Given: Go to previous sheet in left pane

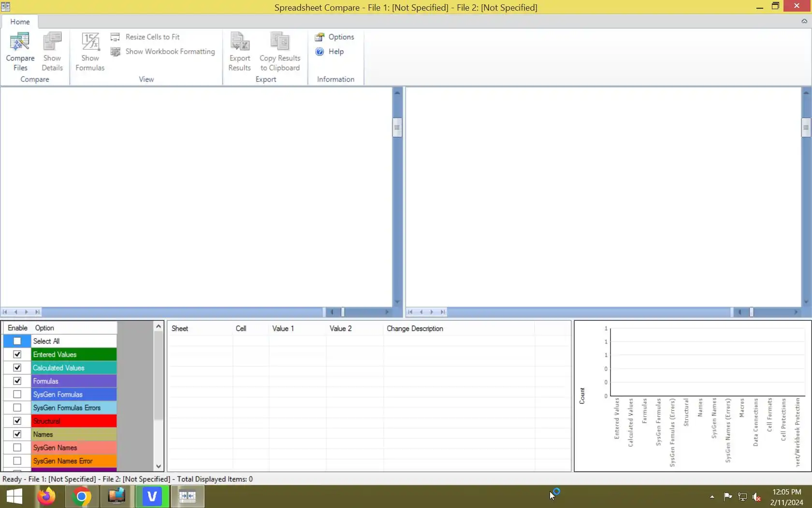Looking at the screenshot, I should 15,312.
